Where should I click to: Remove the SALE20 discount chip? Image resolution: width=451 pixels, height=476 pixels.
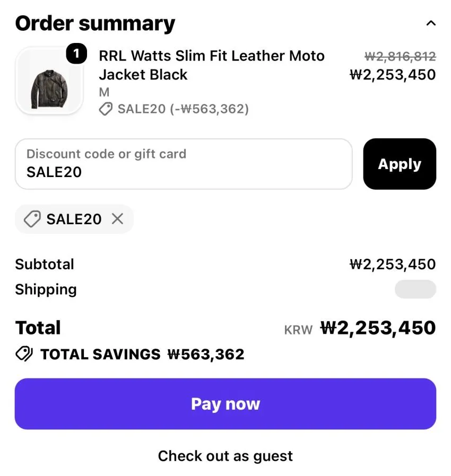[117, 218]
